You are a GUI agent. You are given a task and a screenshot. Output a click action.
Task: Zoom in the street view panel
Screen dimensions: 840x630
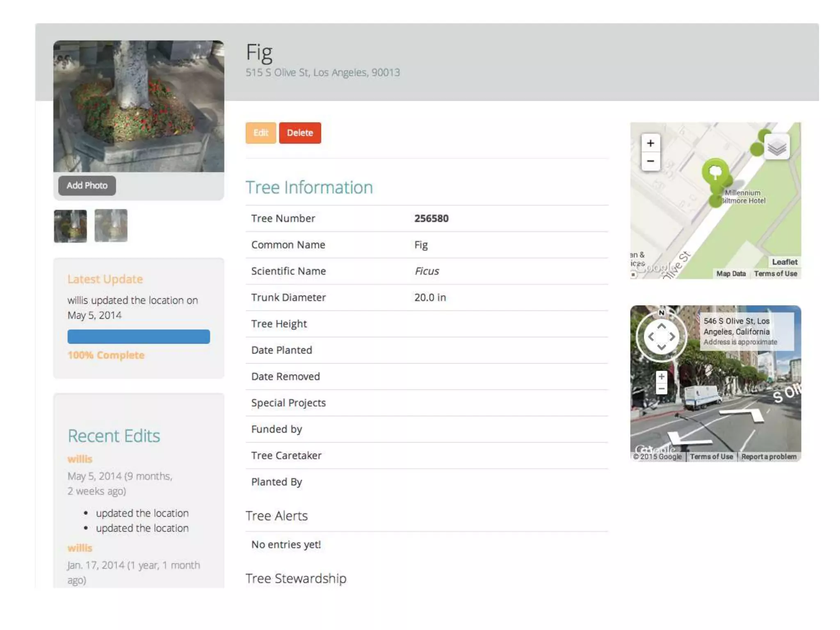tap(661, 376)
